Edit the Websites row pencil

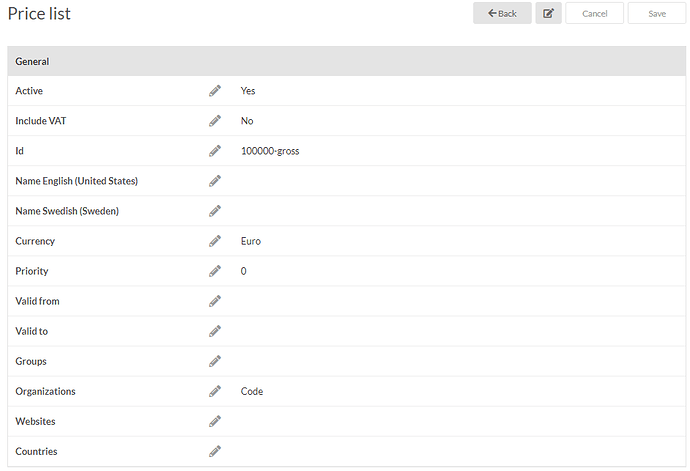point(215,421)
